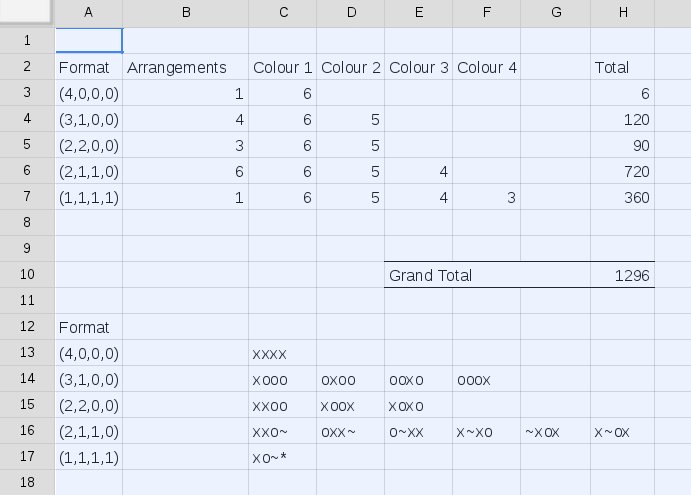Click the cell with pattern xo~*

click(282, 457)
